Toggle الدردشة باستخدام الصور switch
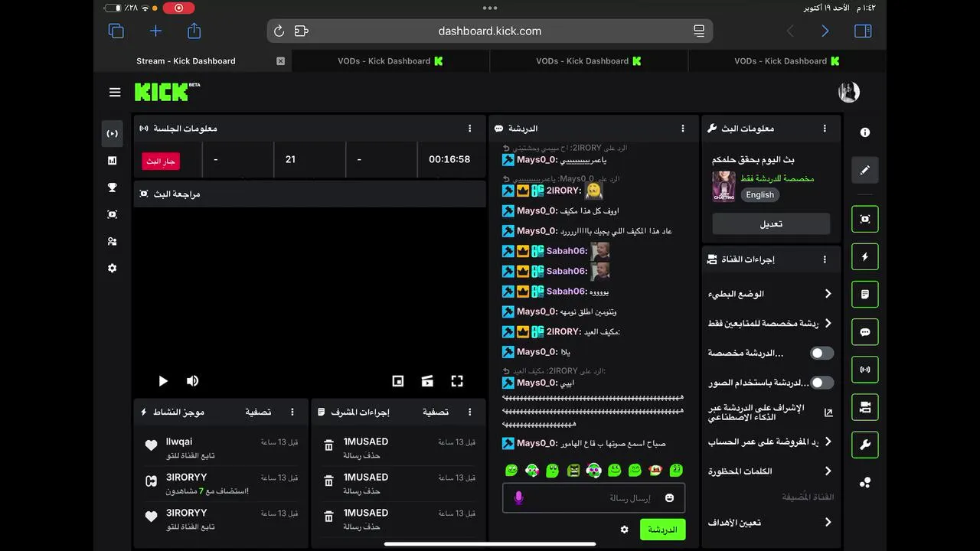The width and height of the screenshot is (980, 551). coord(822,383)
